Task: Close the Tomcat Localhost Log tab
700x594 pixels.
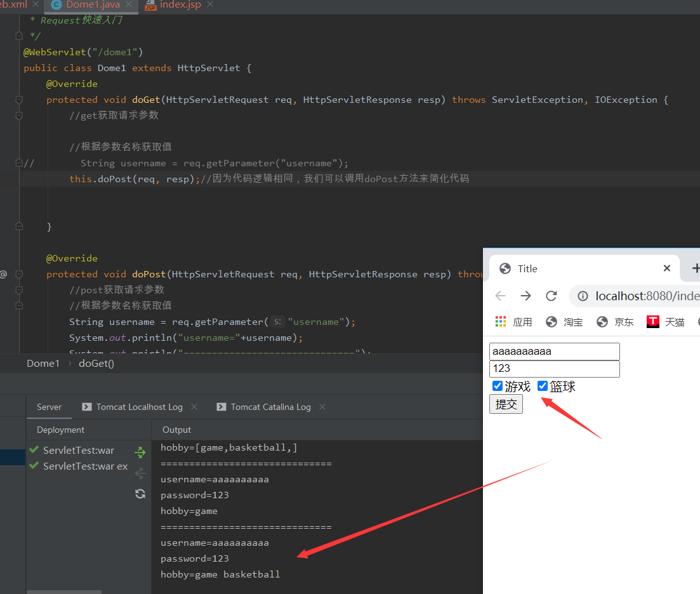Action: tap(194, 407)
